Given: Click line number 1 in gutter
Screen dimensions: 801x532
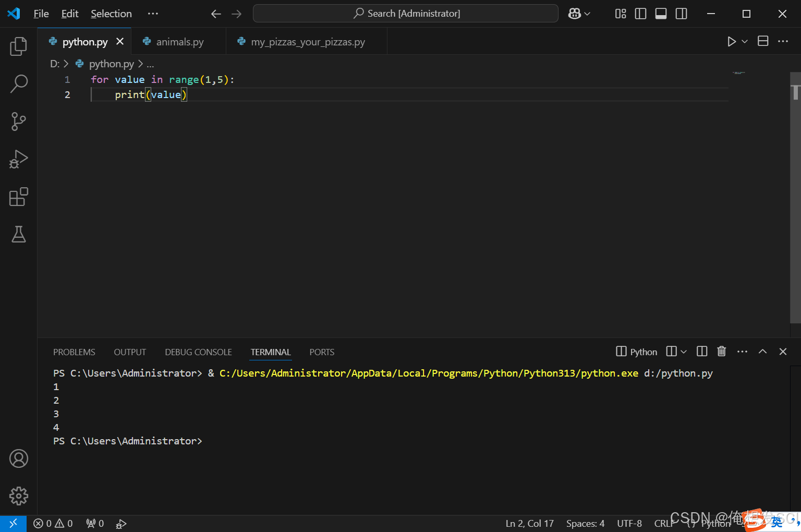Looking at the screenshot, I should 67,80.
